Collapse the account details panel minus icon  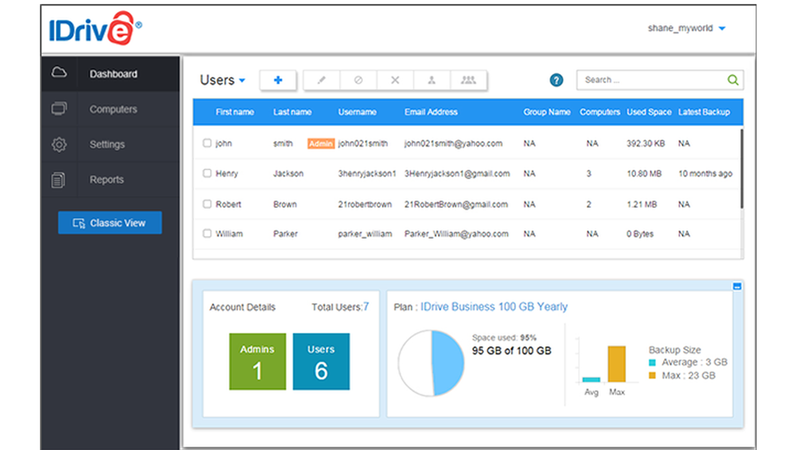737,286
